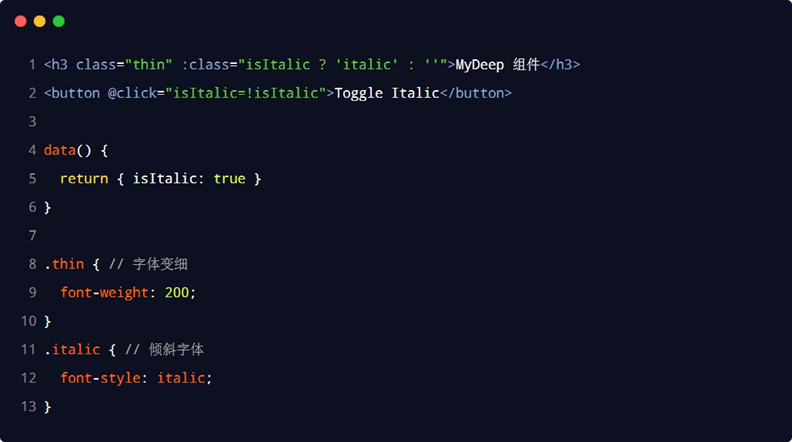Click the "return" keyword
Viewport: 792px width, 442px height.
pyautogui.click(x=84, y=179)
